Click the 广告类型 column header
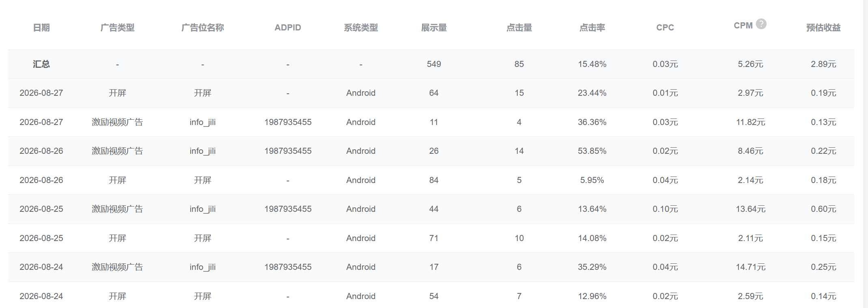868x308 pixels. [x=117, y=28]
